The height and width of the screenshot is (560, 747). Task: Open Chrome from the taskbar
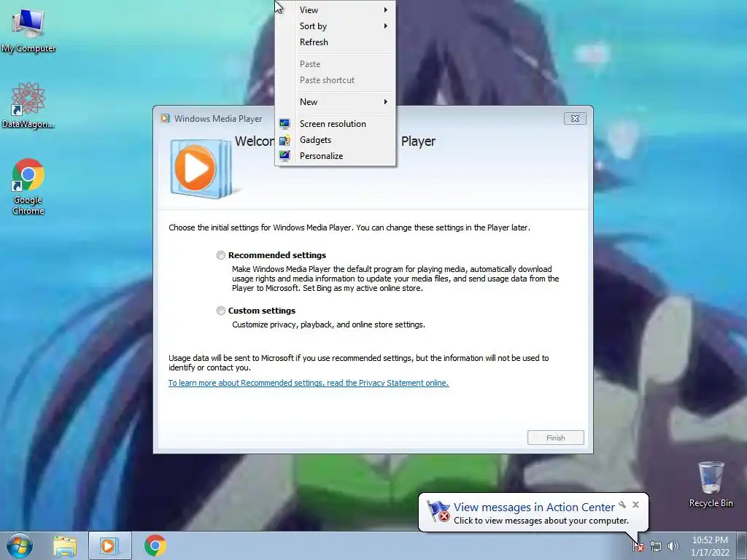(155, 545)
